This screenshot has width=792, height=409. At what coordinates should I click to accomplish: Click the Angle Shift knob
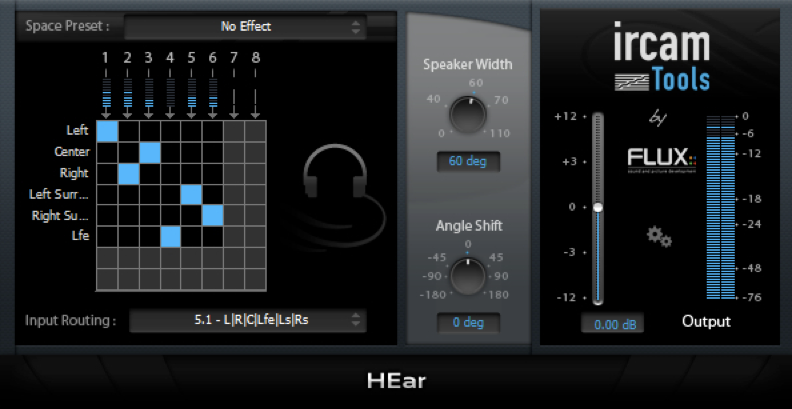[467, 276]
